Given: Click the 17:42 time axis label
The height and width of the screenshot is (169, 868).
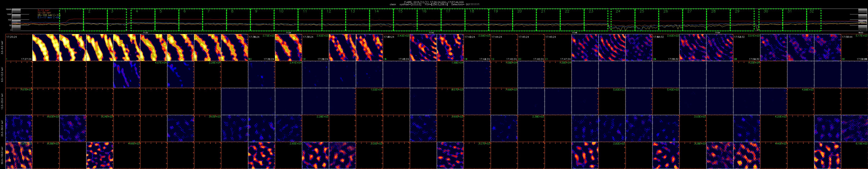Looking at the screenshot, I should [x=432, y=32].
